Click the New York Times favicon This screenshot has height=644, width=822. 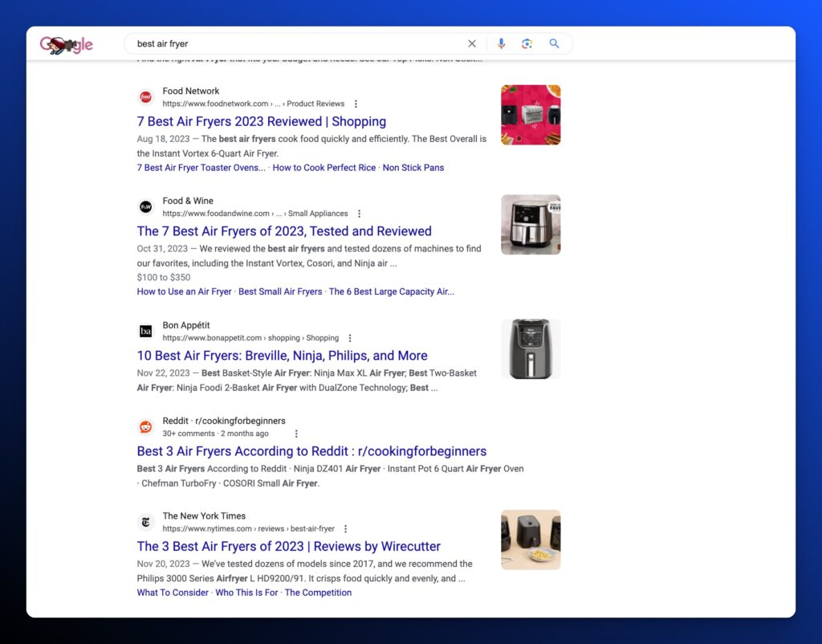point(145,522)
